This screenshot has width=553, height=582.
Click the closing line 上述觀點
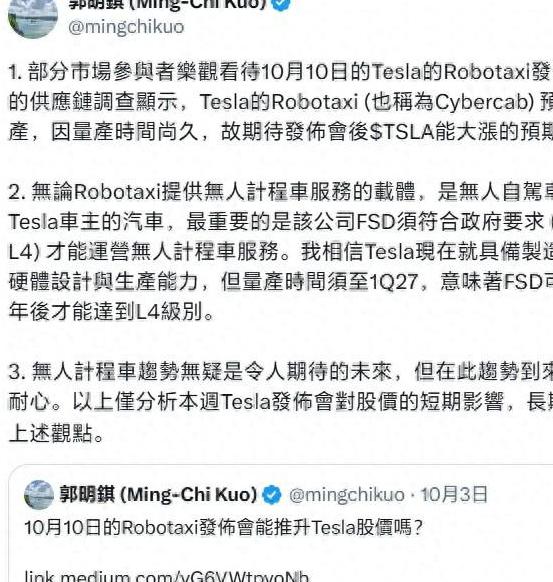click(50, 433)
